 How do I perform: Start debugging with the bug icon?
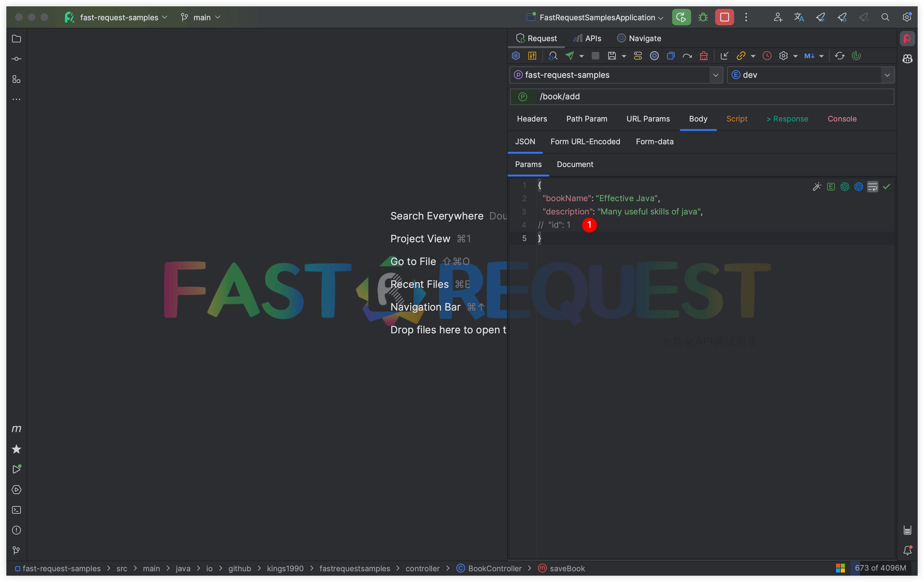702,17
